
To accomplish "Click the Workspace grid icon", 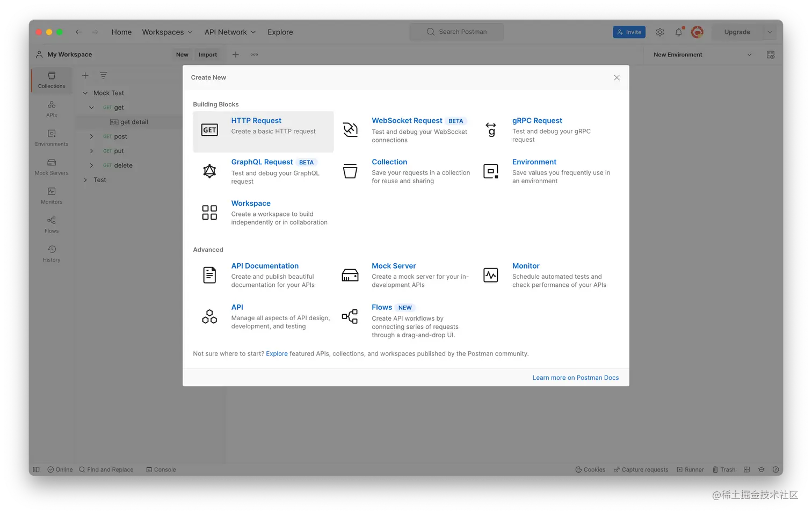I will [x=209, y=212].
